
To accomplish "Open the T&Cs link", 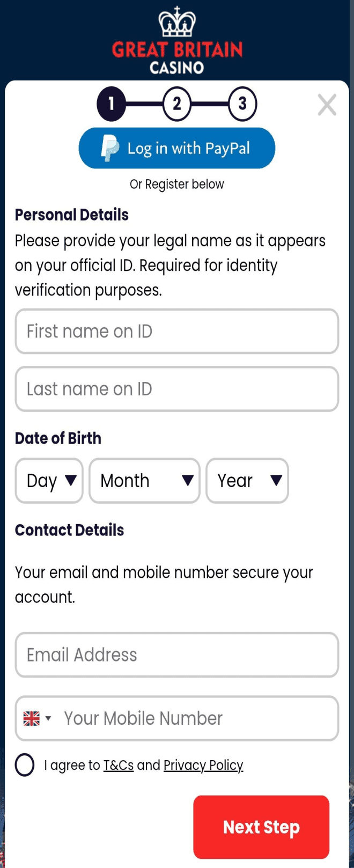I will coord(117,765).
